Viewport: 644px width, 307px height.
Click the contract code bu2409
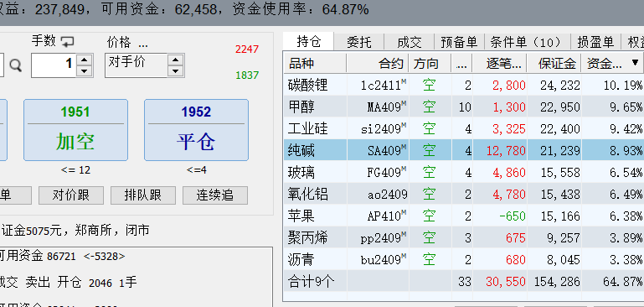(384, 259)
